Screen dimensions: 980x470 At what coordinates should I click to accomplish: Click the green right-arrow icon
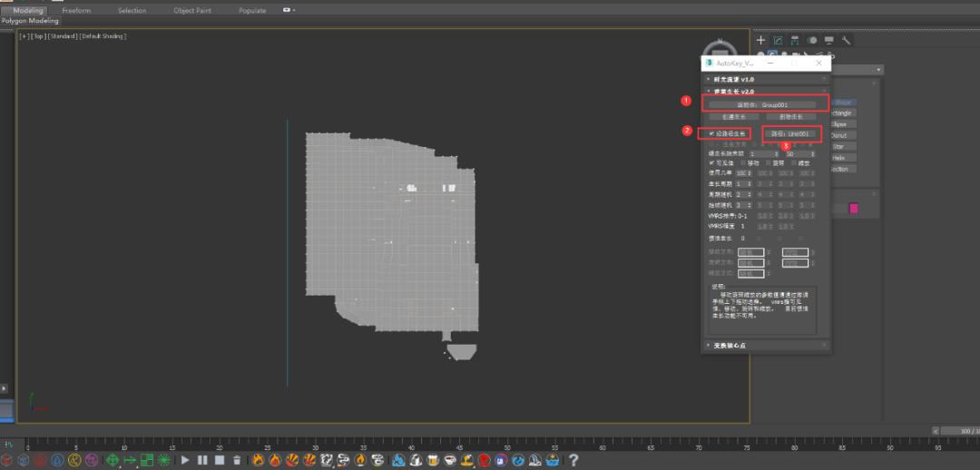tap(130, 460)
